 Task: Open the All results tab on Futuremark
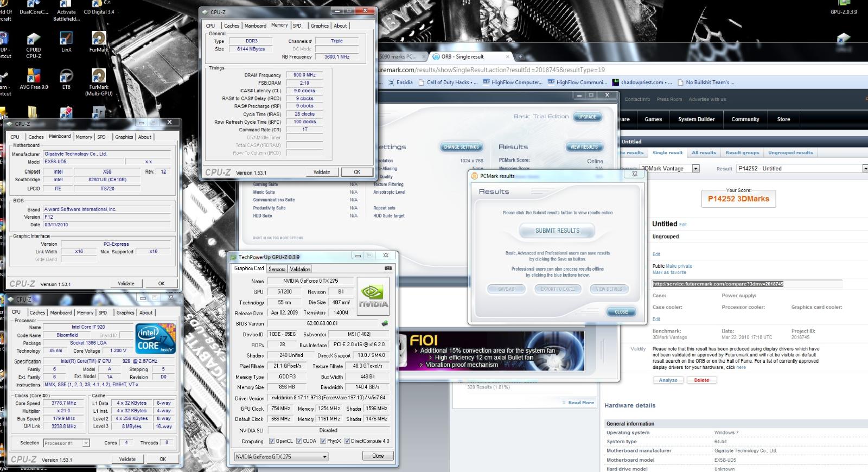(x=704, y=153)
